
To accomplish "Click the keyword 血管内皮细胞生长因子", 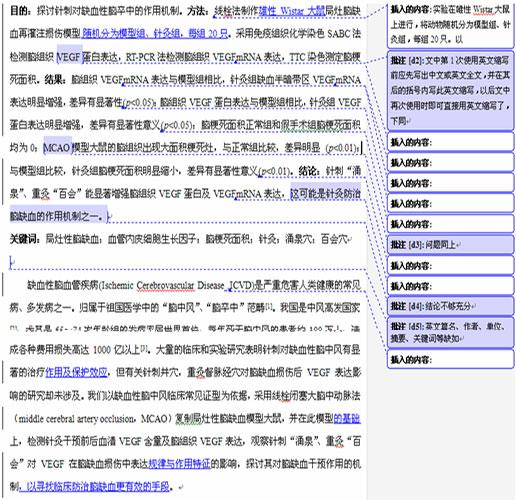I will click(x=152, y=239).
